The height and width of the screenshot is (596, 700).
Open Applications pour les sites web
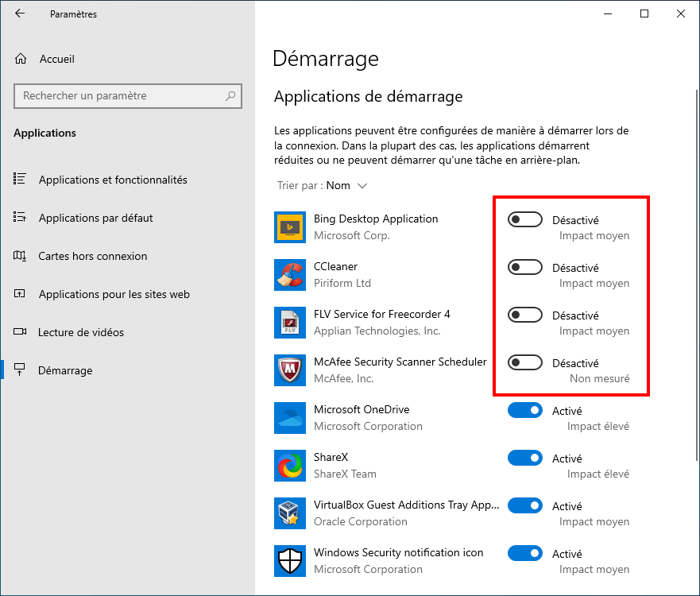(x=114, y=294)
